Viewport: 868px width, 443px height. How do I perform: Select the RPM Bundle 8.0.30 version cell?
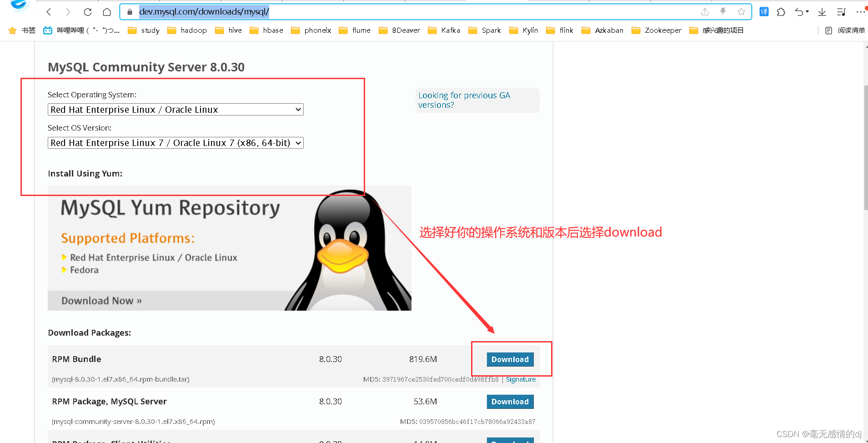[331, 359]
